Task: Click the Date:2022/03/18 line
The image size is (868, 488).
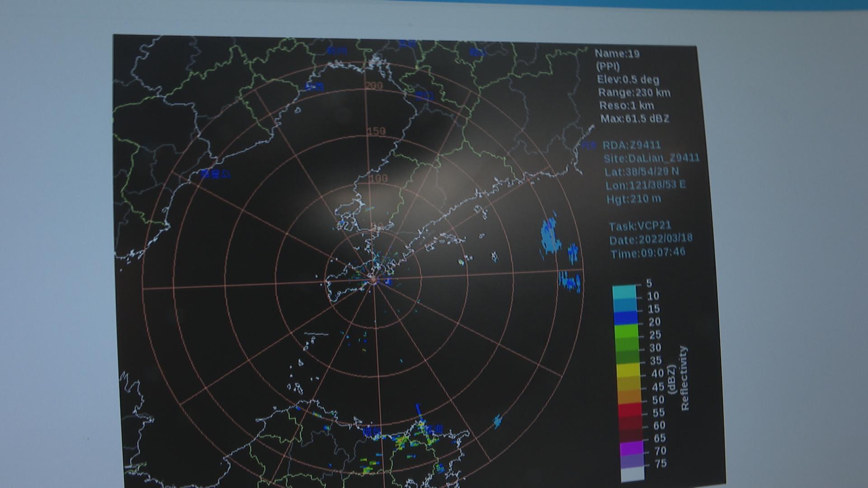Action: 650,239
